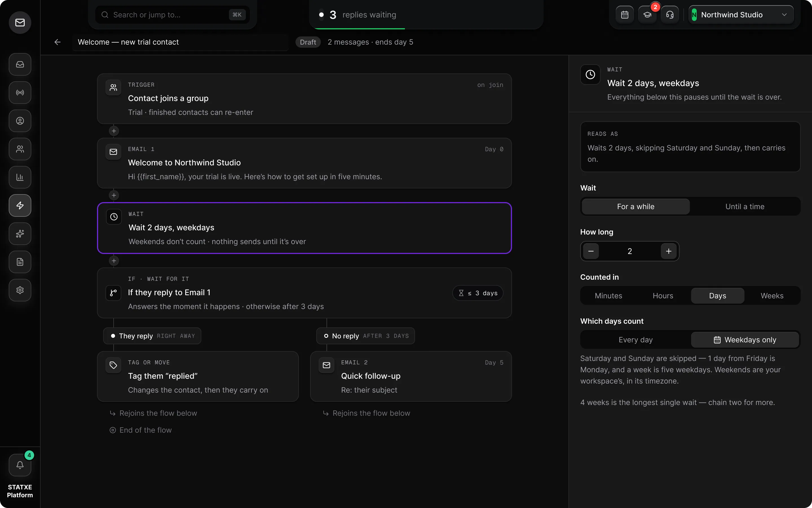Screen dimensions: 812x508
Task: Open the mail logo icon in the sidebar
Action: coord(20,23)
